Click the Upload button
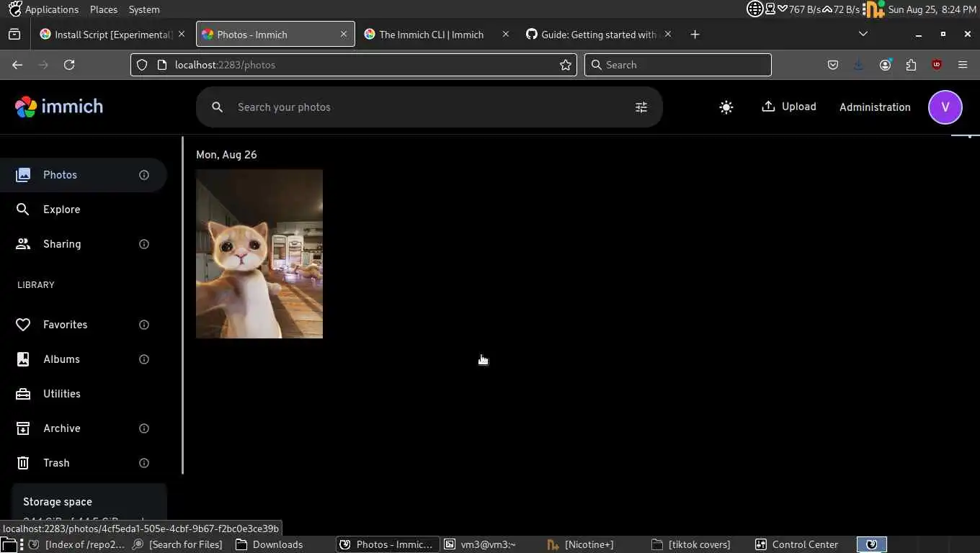This screenshot has height=553, width=980. pos(789,107)
